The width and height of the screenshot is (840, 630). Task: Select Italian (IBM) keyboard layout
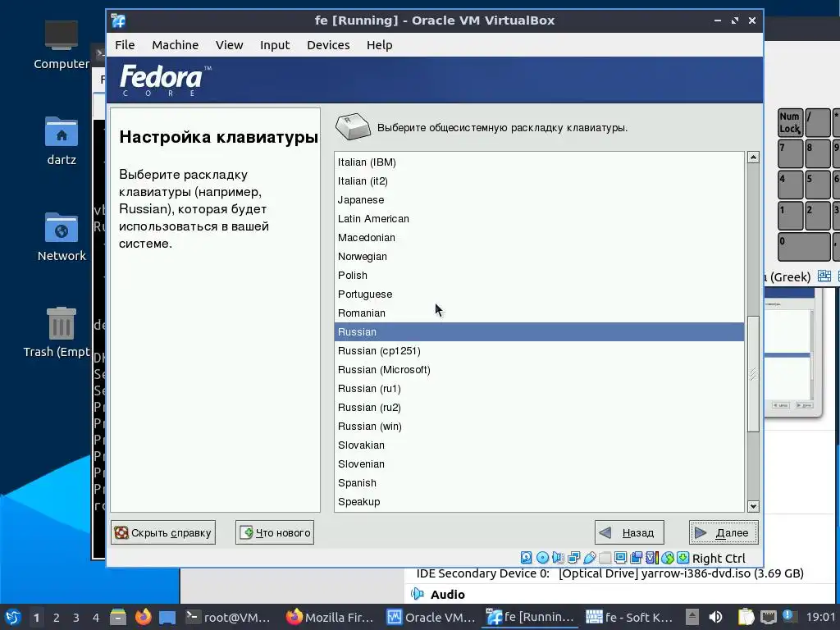tap(539, 162)
